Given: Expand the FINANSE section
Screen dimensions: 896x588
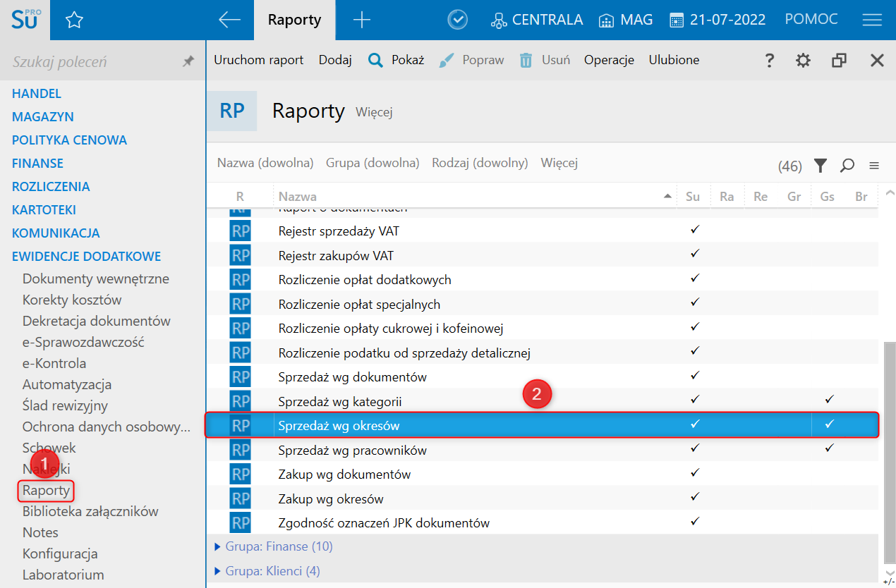Looking at the screenshot, I should click(37, 164).
